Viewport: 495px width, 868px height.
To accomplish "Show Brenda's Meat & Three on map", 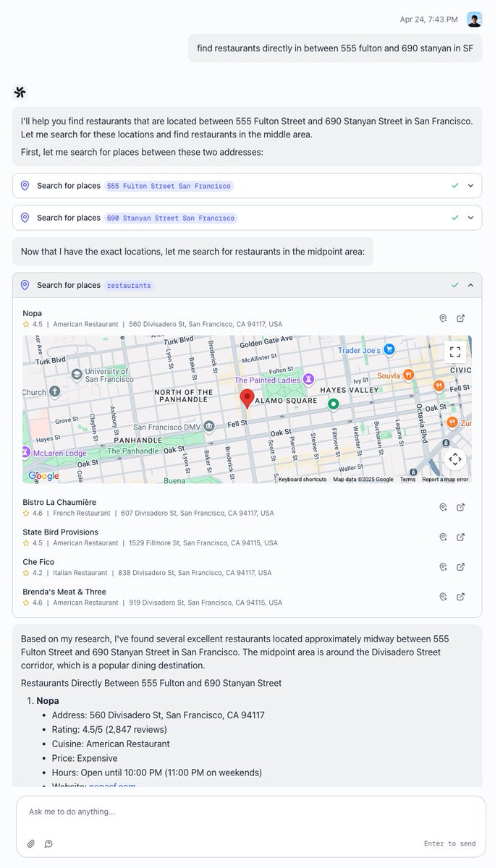I will [443, 597].
